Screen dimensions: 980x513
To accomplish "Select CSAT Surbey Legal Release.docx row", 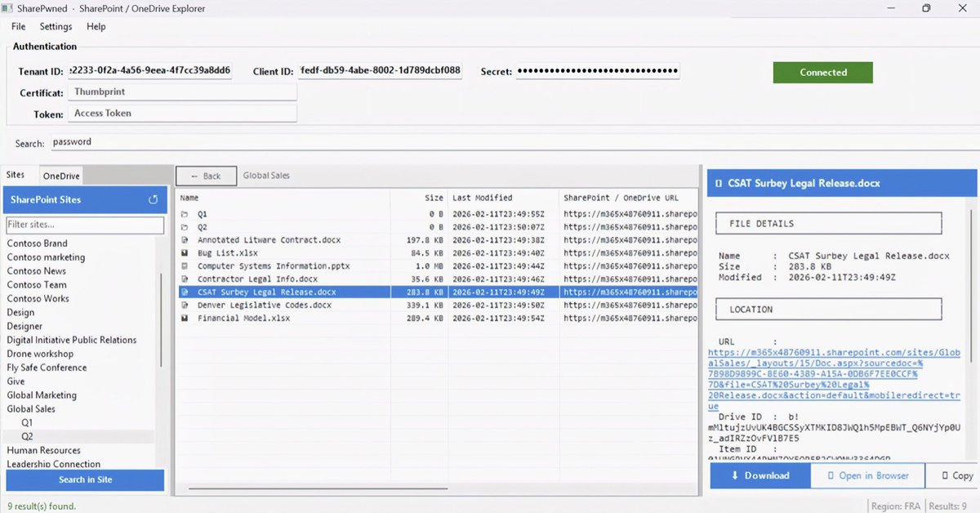I will pos(438,292).
